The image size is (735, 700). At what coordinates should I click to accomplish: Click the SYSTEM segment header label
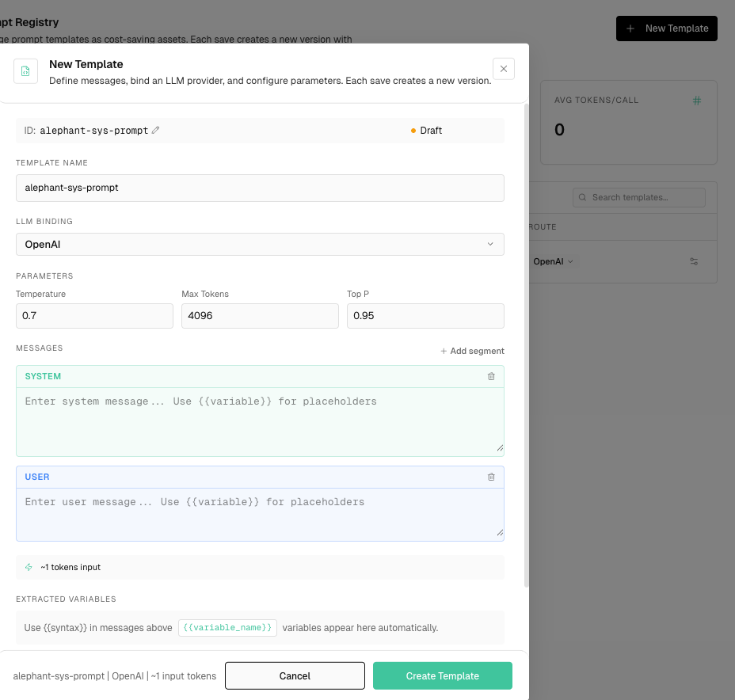(x=43, y=376)
